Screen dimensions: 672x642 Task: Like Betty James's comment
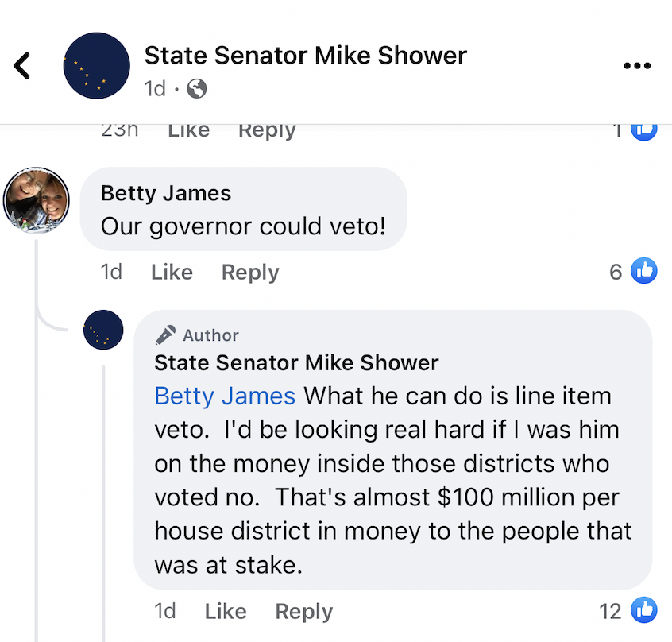(x=172, y=272)
